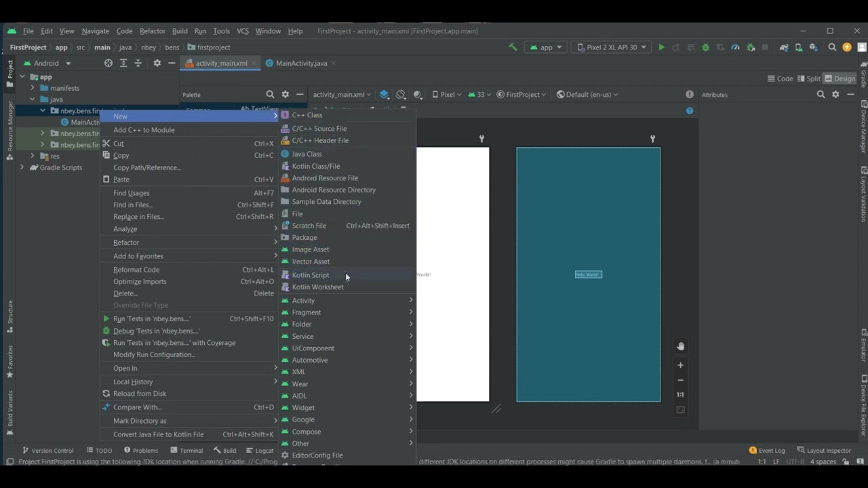Choose Android Resource File menu item
This screenshot has height=488, width=868.
(x=347, y=178)
